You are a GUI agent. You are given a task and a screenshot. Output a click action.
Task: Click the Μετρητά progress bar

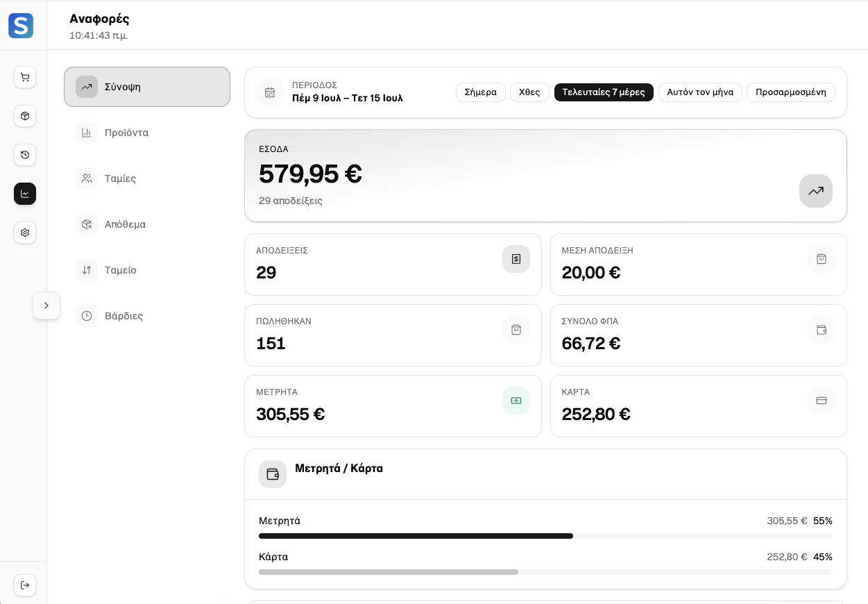pos(545,536)
